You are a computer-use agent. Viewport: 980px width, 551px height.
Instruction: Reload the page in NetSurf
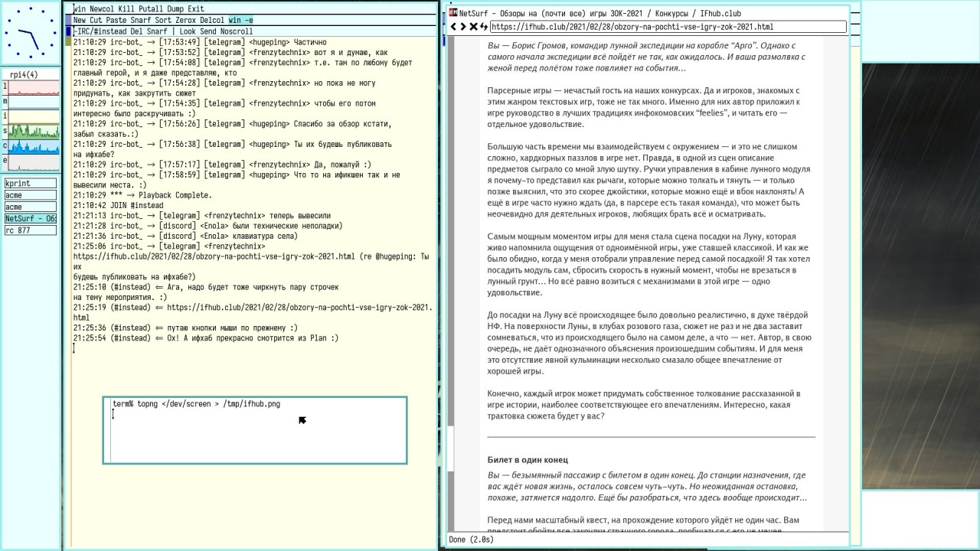point(483,27)
